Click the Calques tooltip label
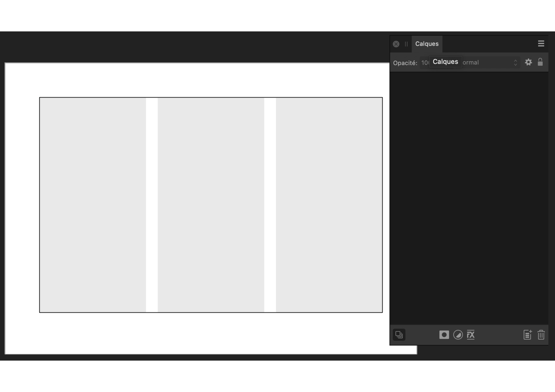The image size is (555, 392). (x=445, y=62)
